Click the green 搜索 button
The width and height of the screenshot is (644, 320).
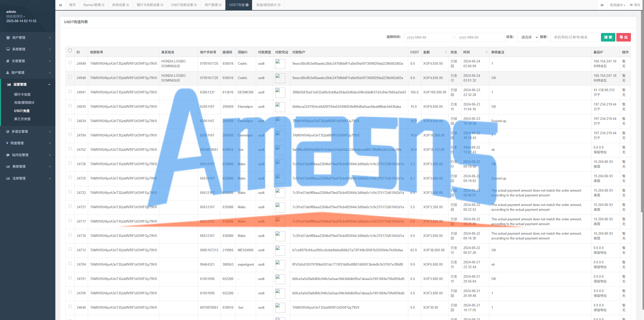(608, 37)
